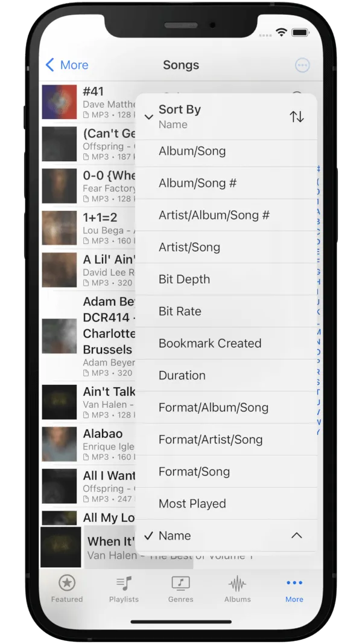The height and width of the screenshot is (644, 362).
Task: Go back to More screen
Action: [67, 65]
